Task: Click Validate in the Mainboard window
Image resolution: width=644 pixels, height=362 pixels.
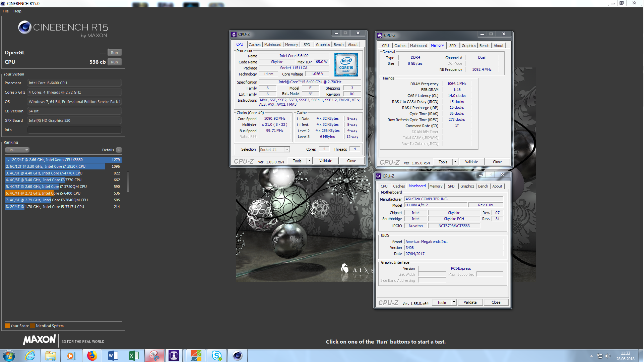Action: click(x=470, y=303)
